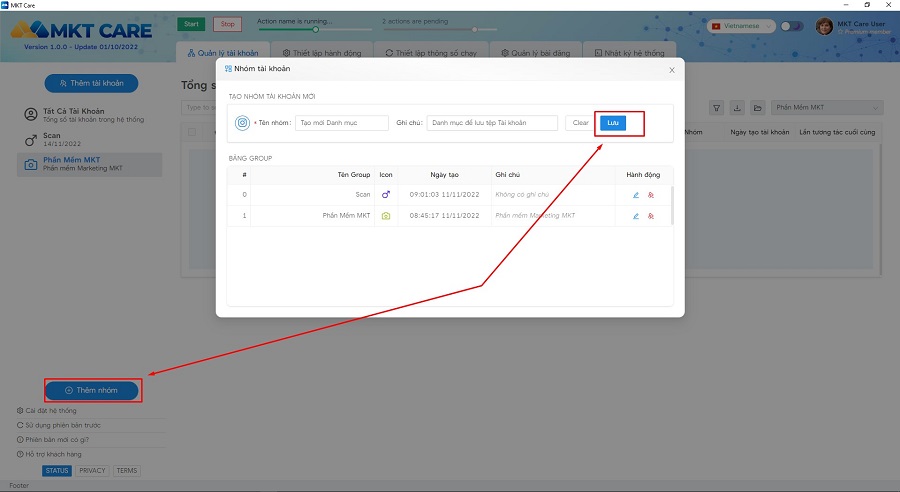
Task: Click edit icon for Phần Mềm MKT group
Action: pyautogui.click(x=636, y=215)
